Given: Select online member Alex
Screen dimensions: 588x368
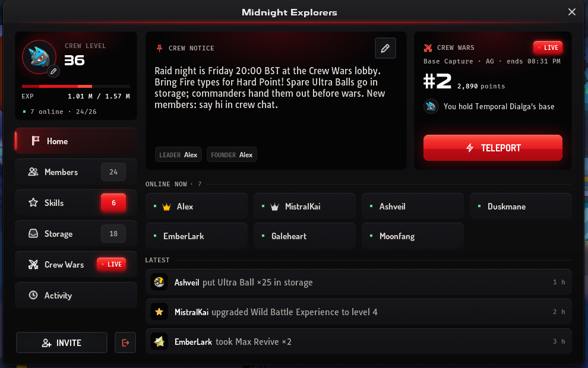Looking at the screenshot, I should [x=197, y=207].
